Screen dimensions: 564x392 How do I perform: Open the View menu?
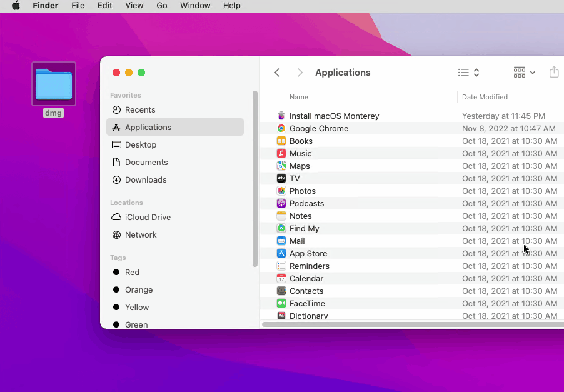point(134,6)
